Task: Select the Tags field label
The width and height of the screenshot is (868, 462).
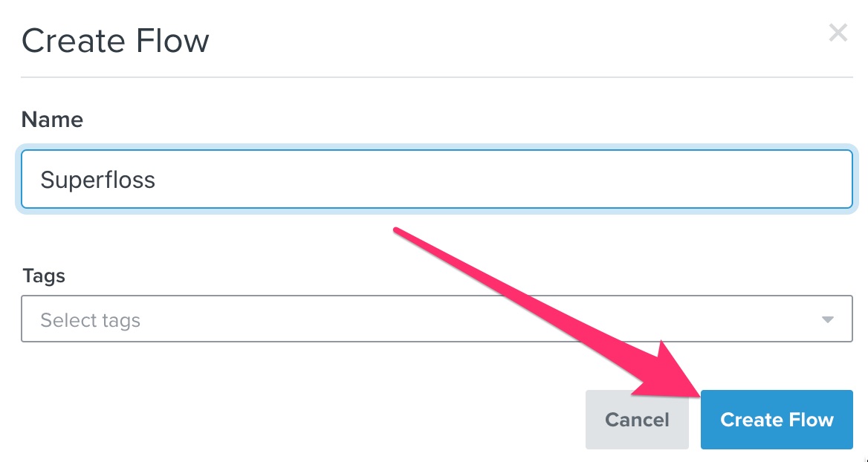Action: click(44, 276)
